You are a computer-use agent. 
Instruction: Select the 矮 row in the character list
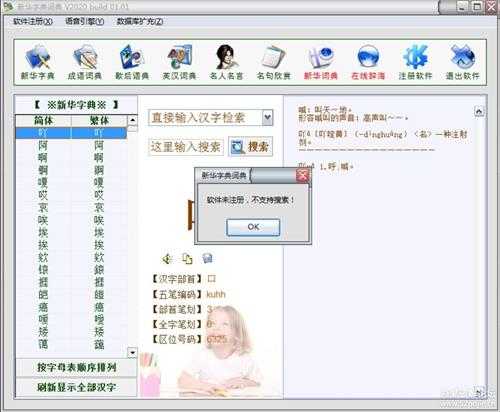[71, 332]
